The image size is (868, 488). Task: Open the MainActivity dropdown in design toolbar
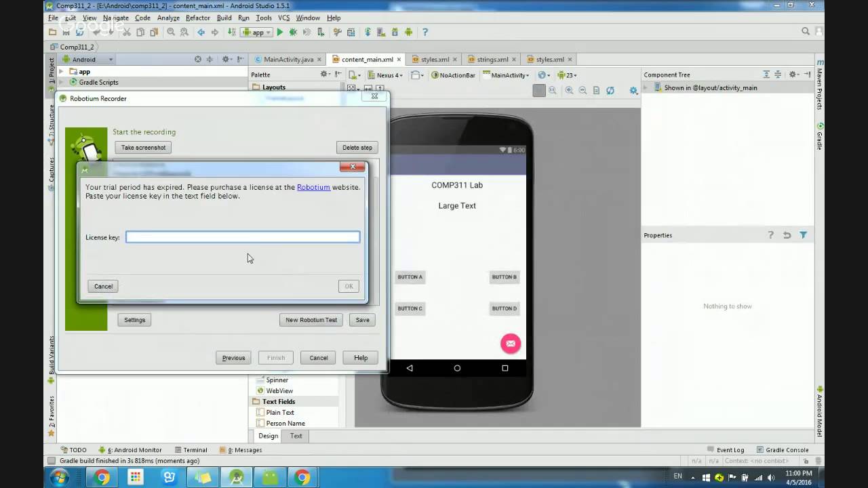[506, 75]
